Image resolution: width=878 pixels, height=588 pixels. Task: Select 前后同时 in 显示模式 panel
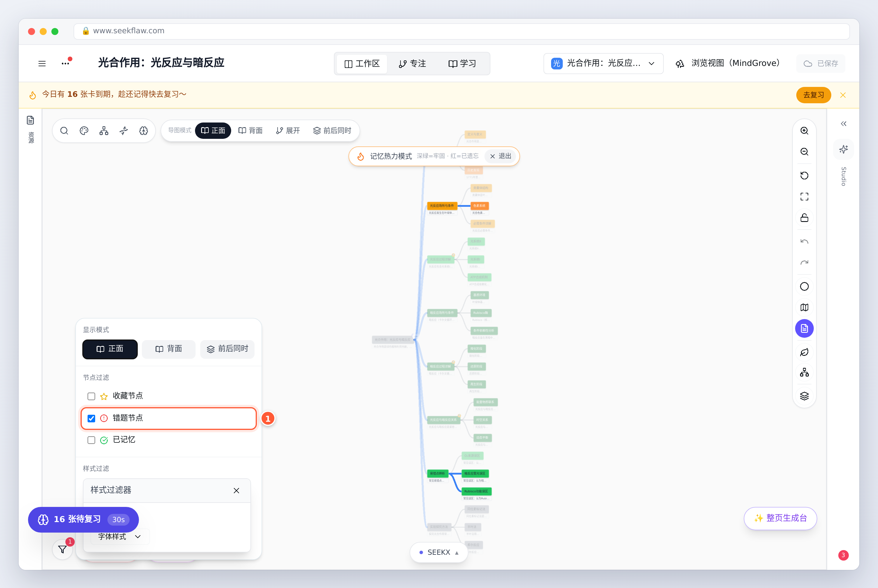[227, 349]
